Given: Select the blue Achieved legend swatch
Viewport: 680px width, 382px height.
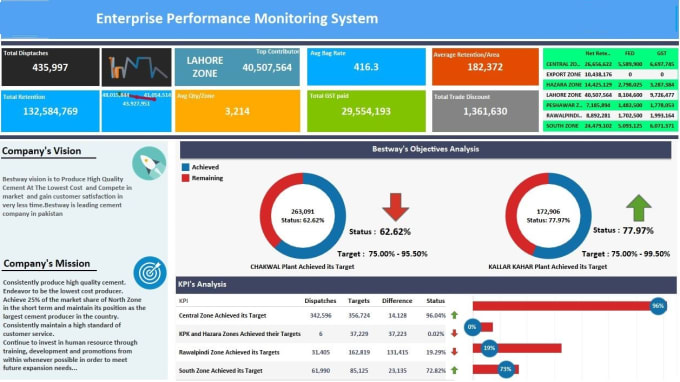Looking at the screenshot, I should point(186,167).
